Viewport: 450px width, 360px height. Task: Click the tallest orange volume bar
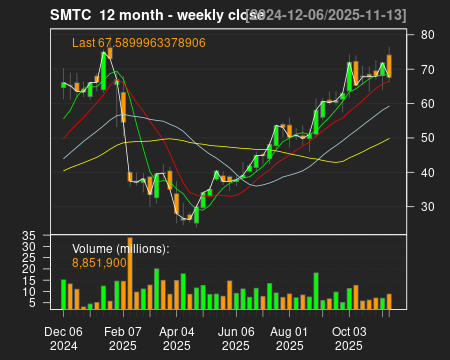(130, 273)
